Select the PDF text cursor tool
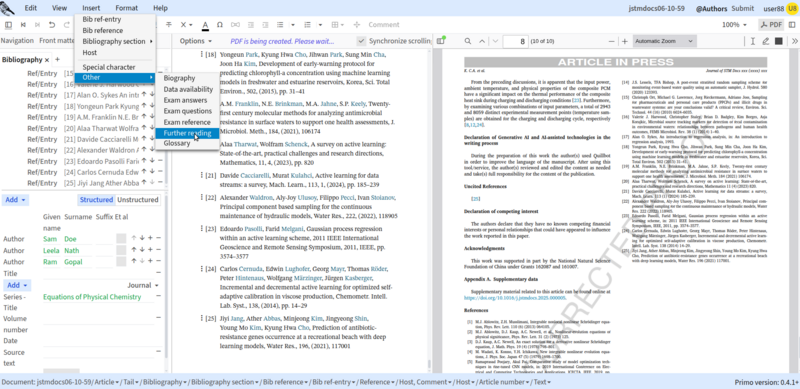The height and width of the screenshot is (389, 800). [753, 41]
